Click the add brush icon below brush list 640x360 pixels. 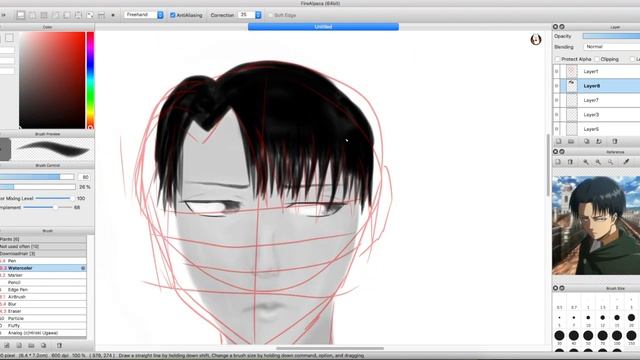[x=7, y=345]
